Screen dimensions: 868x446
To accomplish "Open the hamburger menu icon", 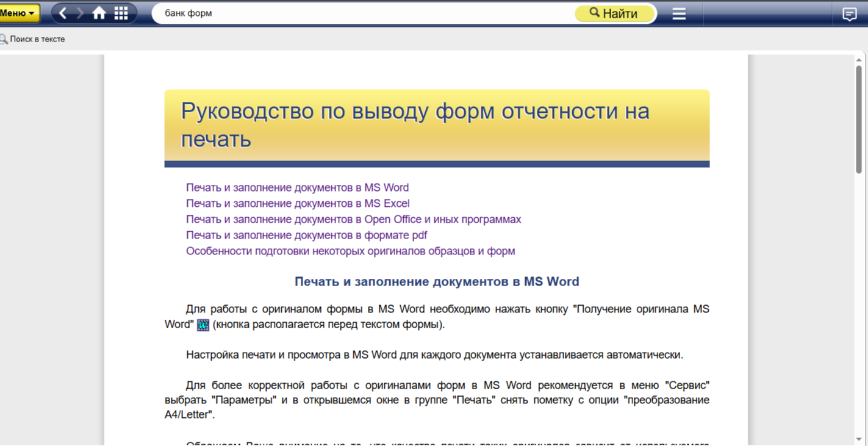I will (x=679, y=13).
